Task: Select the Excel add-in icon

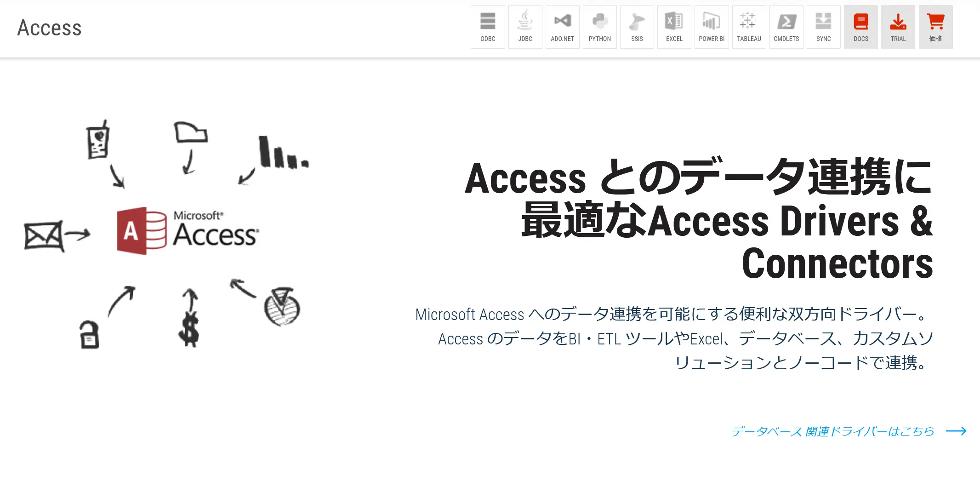Action: [674, 27]
